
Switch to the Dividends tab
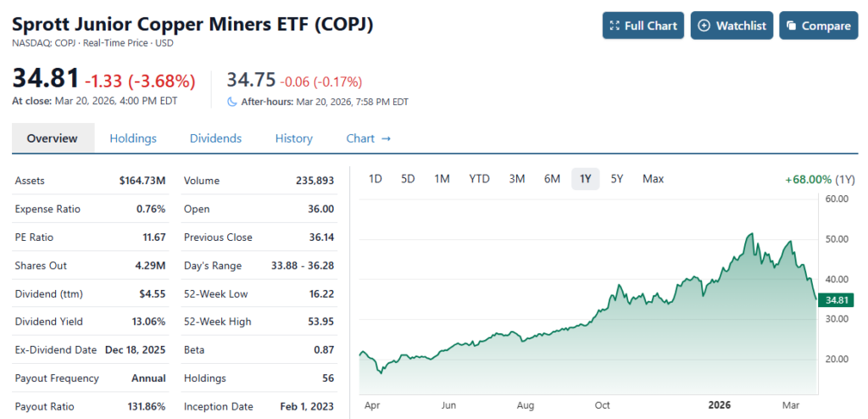(215, 138)
